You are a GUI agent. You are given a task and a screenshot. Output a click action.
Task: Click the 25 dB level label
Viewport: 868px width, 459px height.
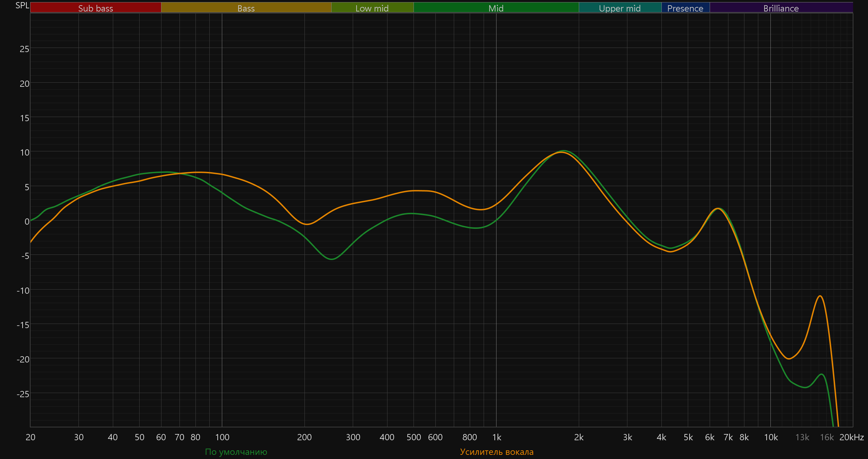pos(24,49)
